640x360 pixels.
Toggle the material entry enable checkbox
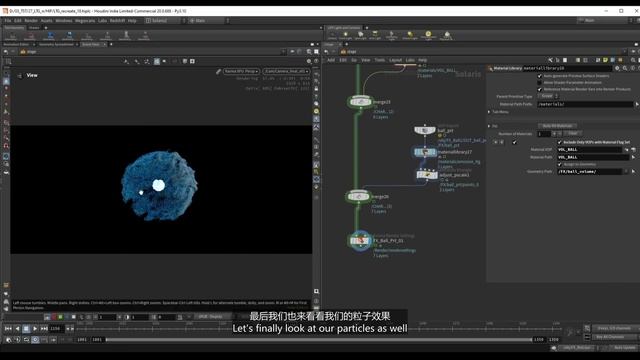(514, 142)
